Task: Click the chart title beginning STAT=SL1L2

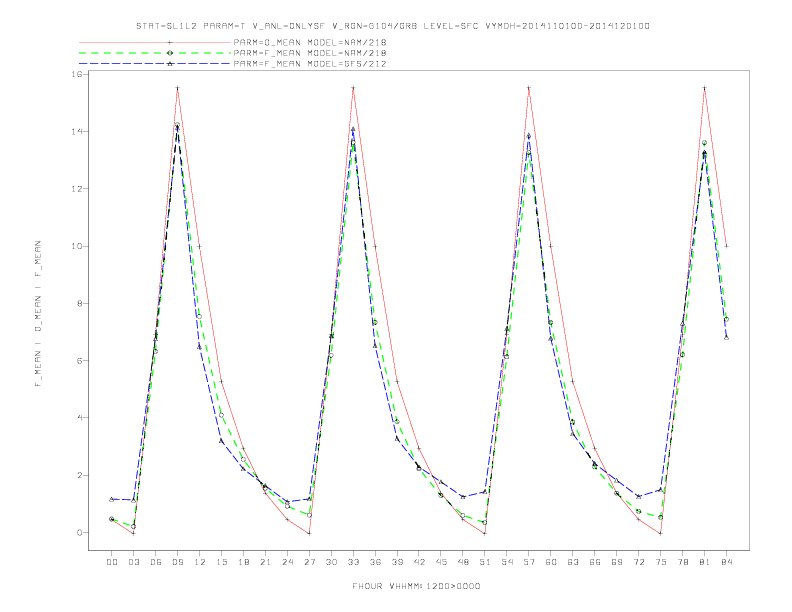Action: click(393, 26)
